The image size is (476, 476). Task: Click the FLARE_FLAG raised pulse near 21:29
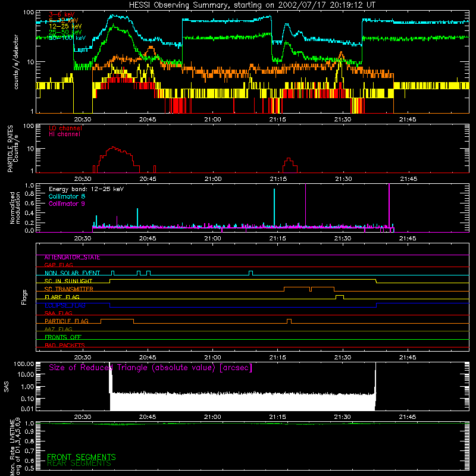click(340, 297)
